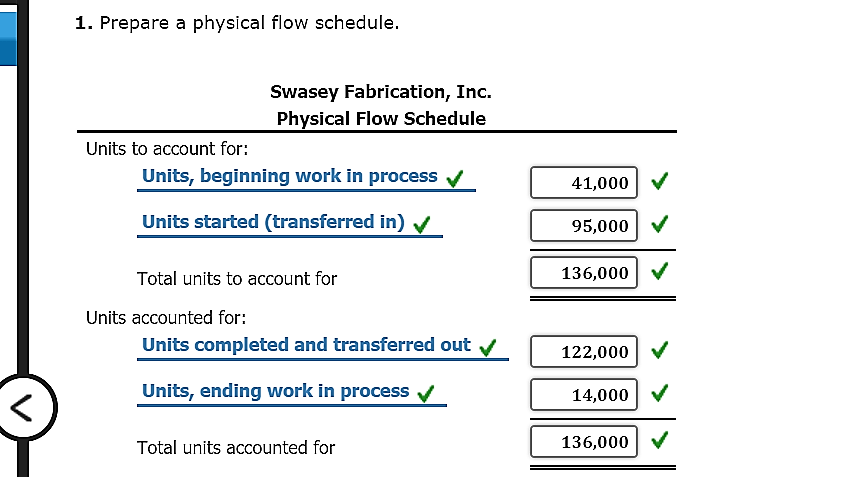Click the checkmark next to 41,000
Screen dimensions: 848x477
pyautogui.click(x=659, y=181)
